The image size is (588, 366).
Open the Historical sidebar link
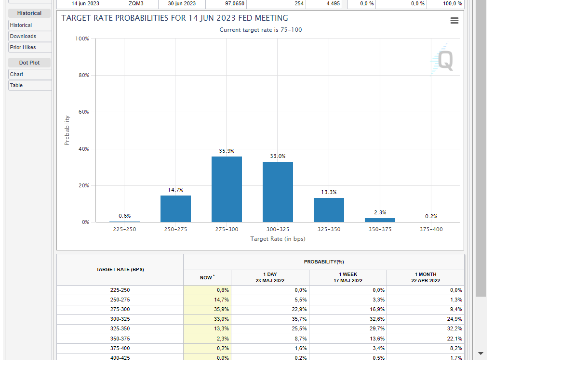tap(30, 25)
